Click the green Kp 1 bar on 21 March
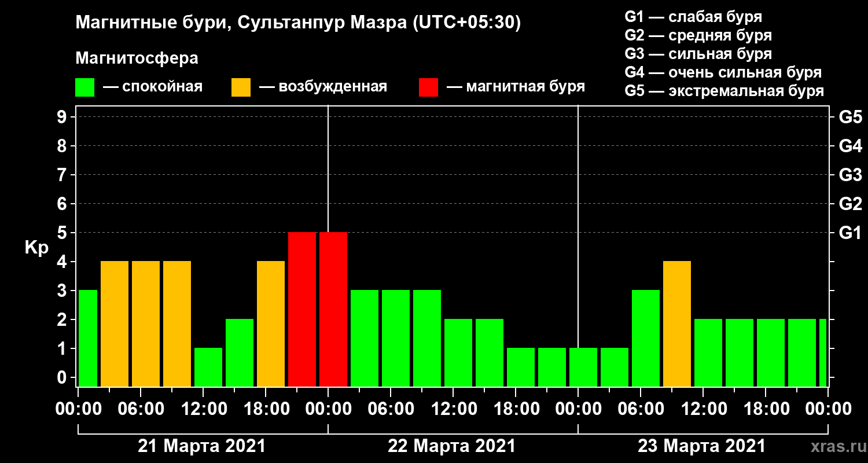 208,367
